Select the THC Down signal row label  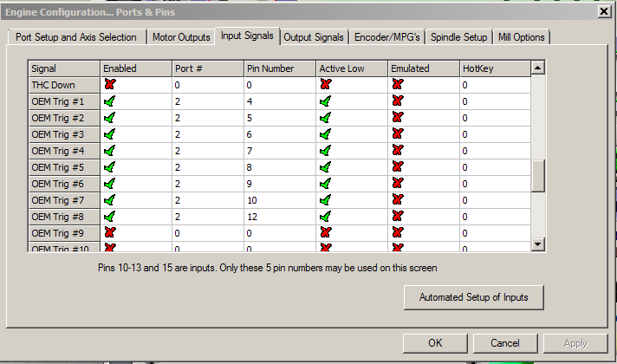point(64,85)
